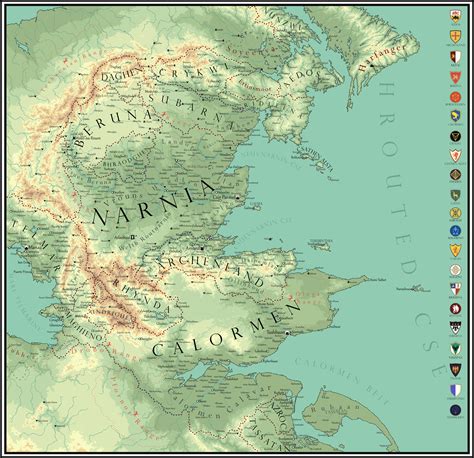
Task: Select the pale white round emblem
Action: (x=455, y=270)
